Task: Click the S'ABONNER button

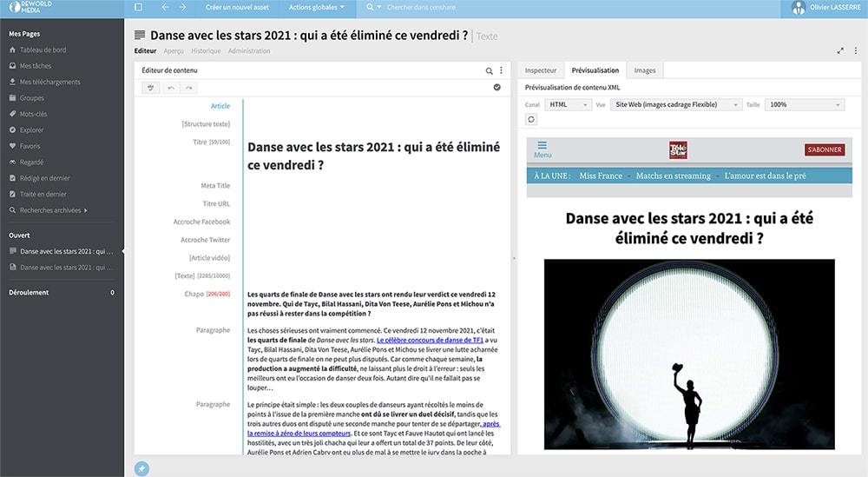Action: [825, 149]
